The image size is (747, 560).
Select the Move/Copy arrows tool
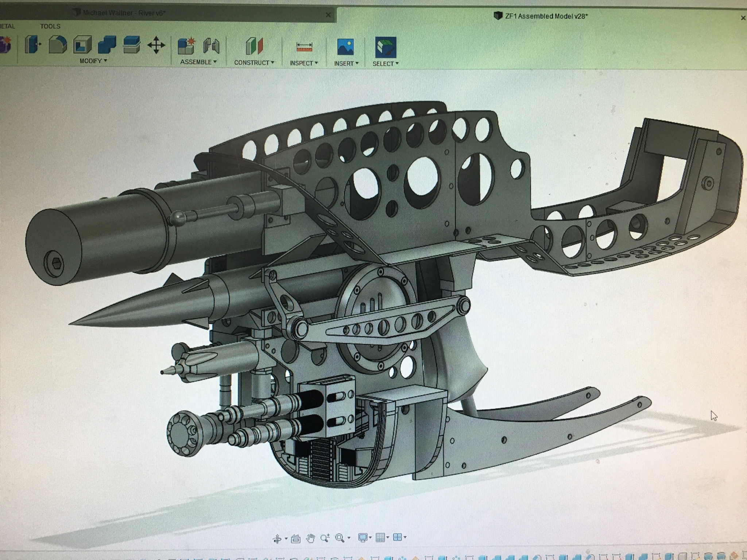tap(156, 45)
